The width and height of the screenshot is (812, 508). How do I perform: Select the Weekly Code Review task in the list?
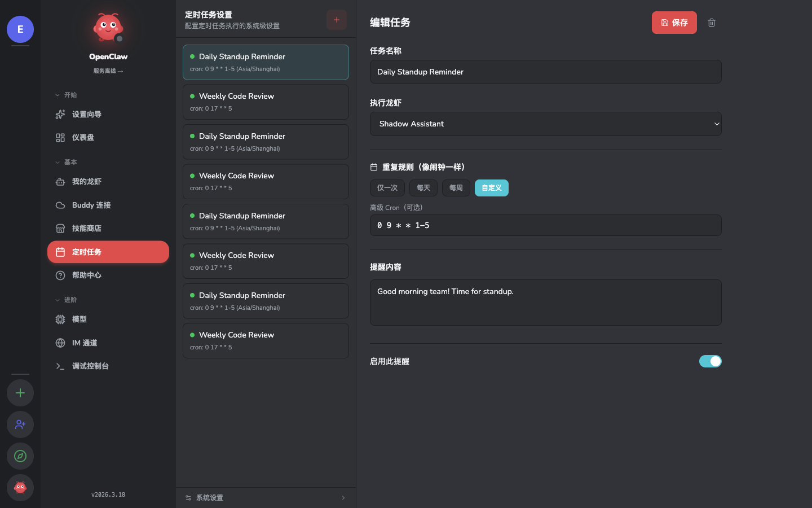266,102
